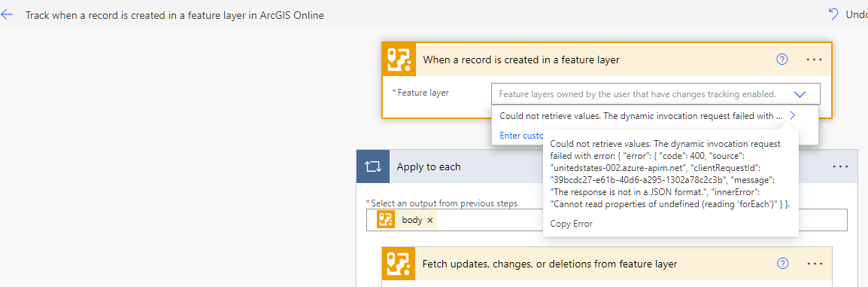This screenshot has width=868, height=287.
Task: Click the Feature layer field label
Action: [x=423, y=93]
